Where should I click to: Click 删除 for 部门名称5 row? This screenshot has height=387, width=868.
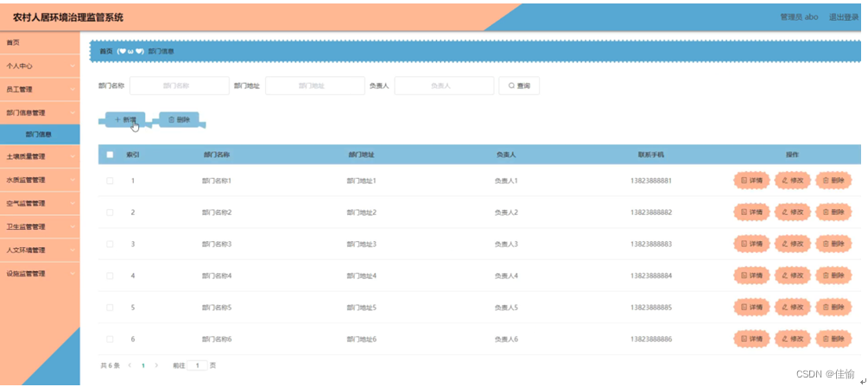coord(833,308)
